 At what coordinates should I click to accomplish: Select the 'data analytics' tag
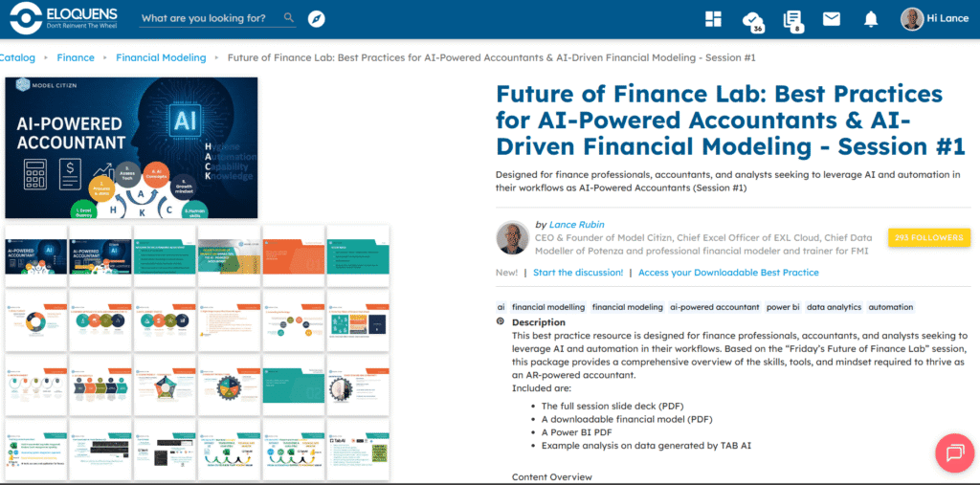[x=834, y=307]
